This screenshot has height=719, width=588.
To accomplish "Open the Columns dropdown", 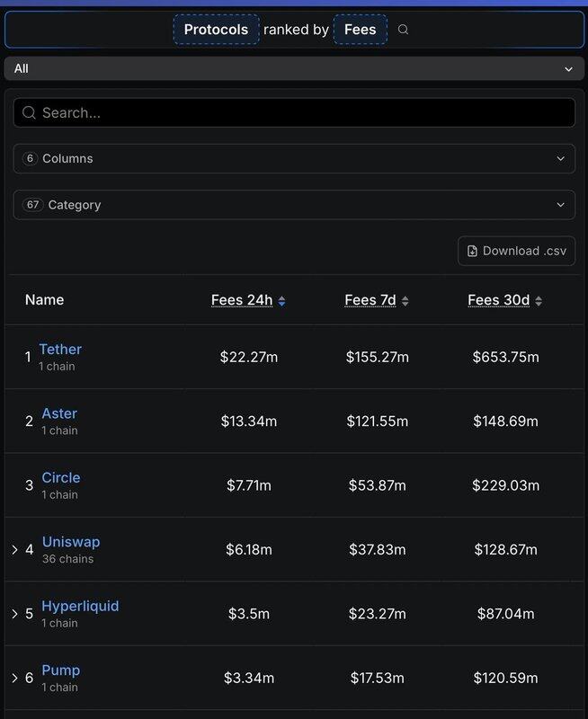I will (x=293, y=158).
